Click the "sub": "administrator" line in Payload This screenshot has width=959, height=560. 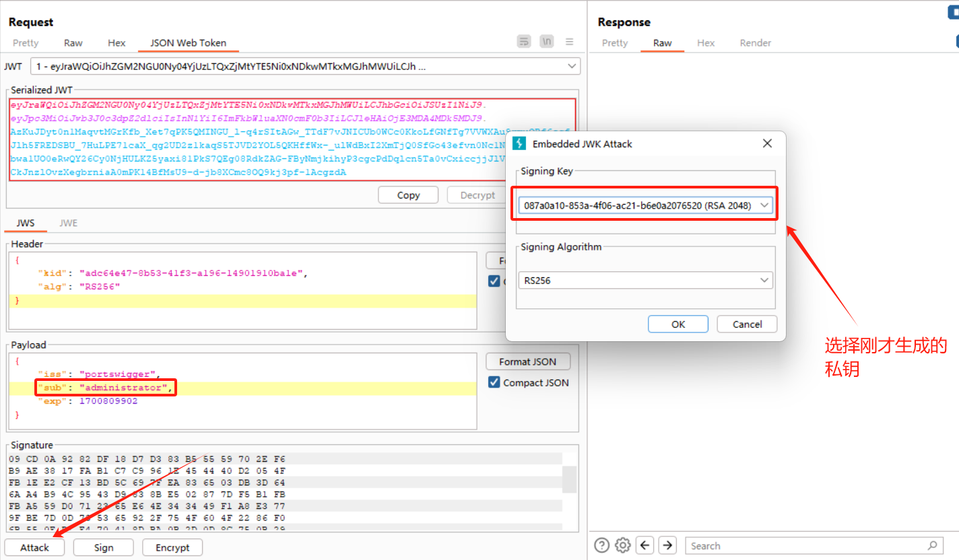[106, 388]
